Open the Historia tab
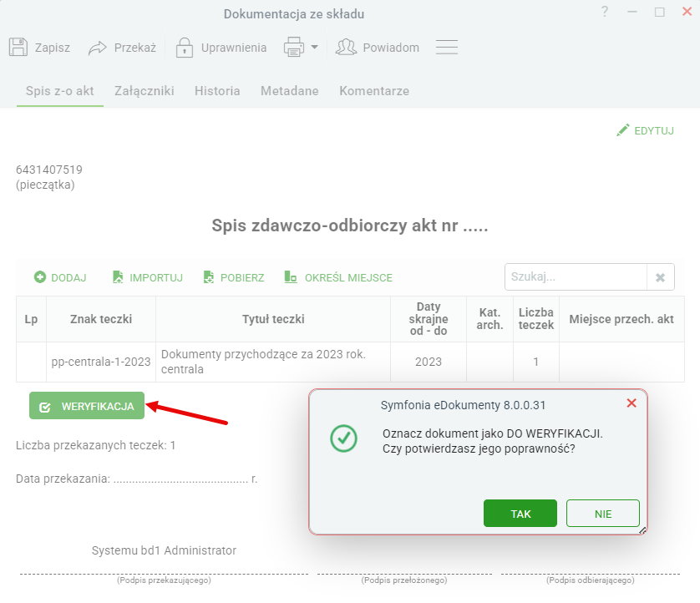 [217, 91]
